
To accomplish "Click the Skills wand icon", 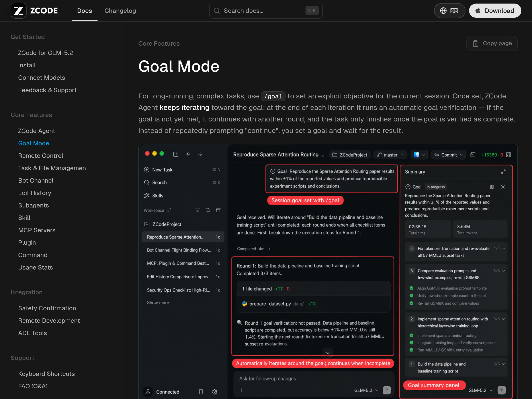I will pyautogui.click(x=147, y=196).
